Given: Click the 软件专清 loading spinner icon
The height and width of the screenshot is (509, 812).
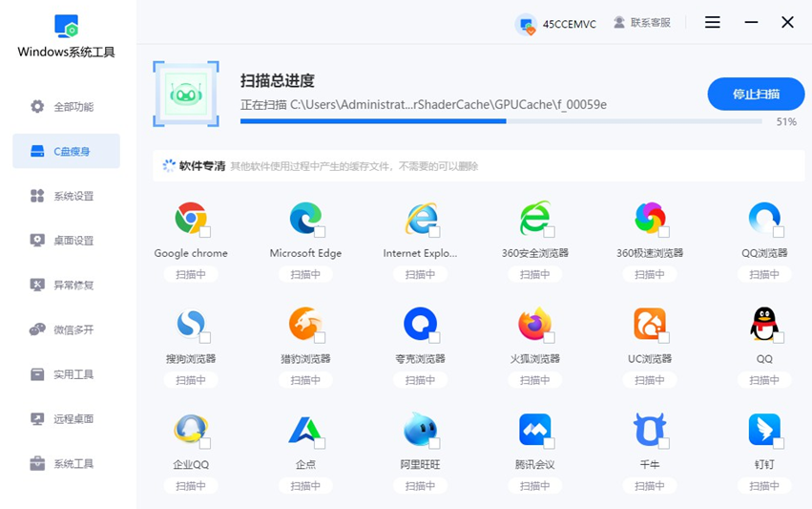Looking at the screenshot, I should (169, 166).
